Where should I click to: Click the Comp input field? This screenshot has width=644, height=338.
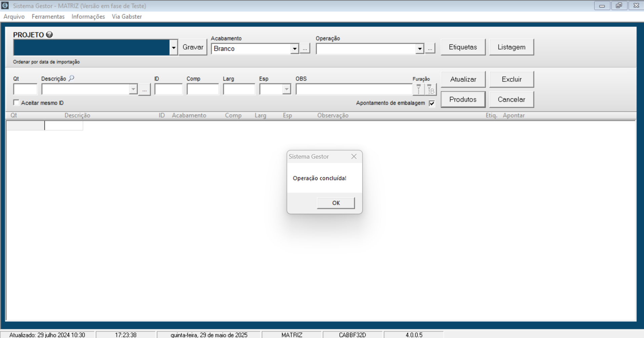click(203, 89)
